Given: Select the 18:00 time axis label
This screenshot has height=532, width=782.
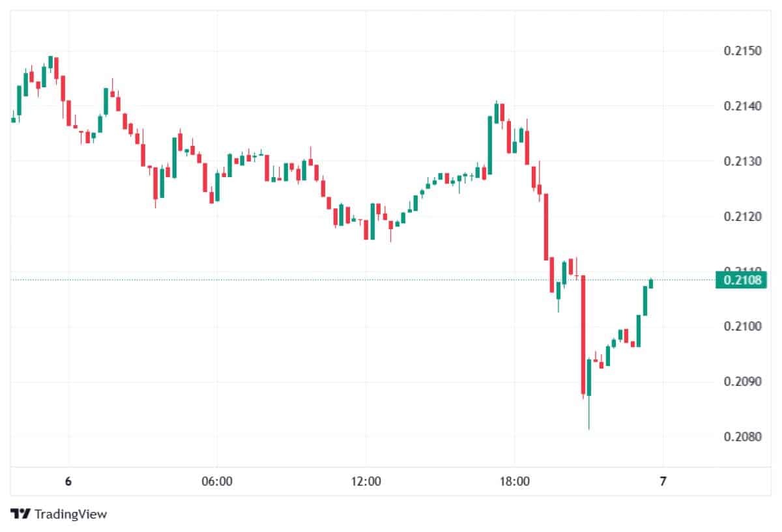Looking at the screenshot, I should pyautogui.click(x=514, y=481).
